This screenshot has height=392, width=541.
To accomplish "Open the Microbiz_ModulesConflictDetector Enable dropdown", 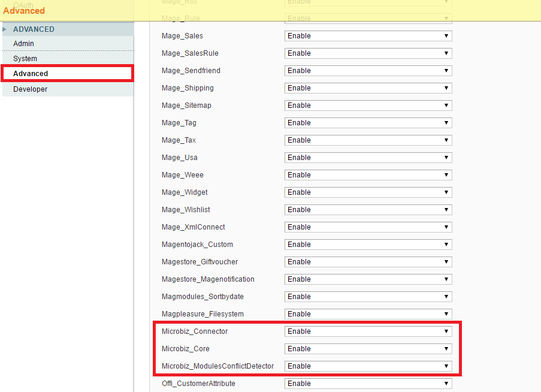I will 368,366.
